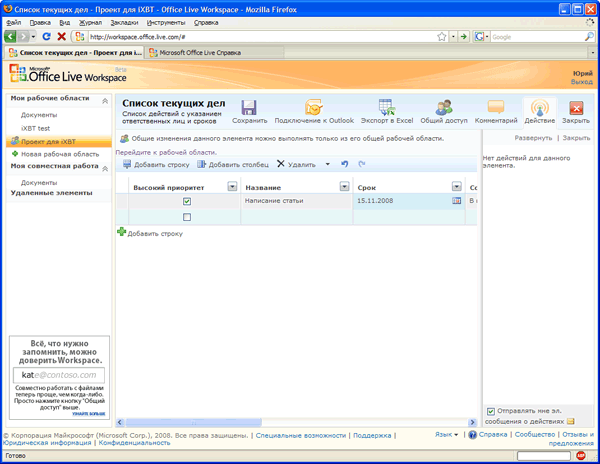Click the red Закрыть toolbar icon

coord(576,108)
